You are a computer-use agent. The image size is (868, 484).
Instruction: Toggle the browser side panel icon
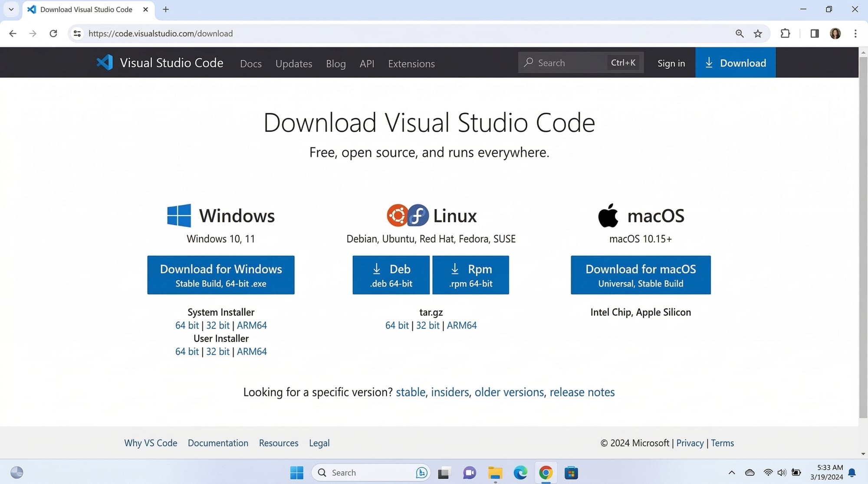pyautogui.click(x=814, y=33)
